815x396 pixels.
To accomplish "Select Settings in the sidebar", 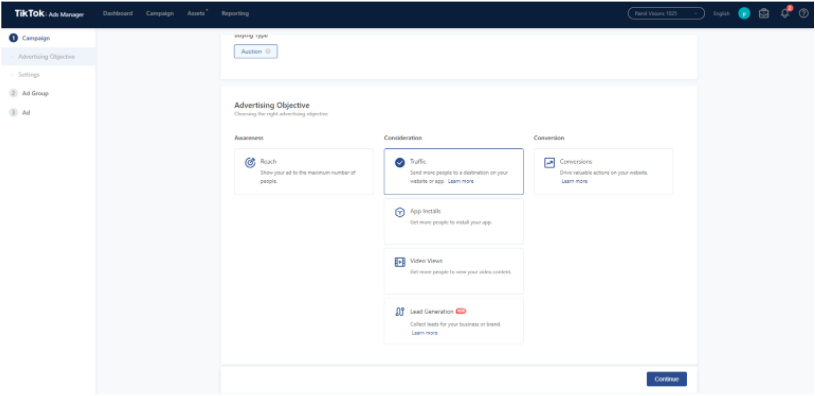I will pyautogui.click(x=29, y=75).
